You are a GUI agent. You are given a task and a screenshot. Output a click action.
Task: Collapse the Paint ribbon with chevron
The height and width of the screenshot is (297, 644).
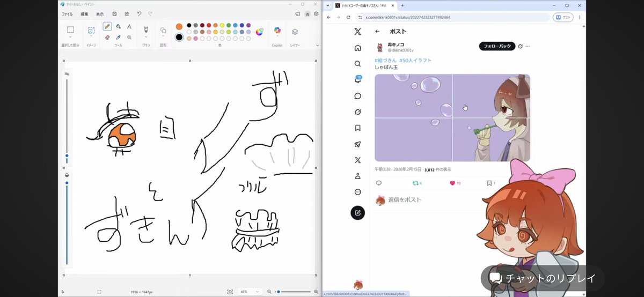tap(317, 46)
